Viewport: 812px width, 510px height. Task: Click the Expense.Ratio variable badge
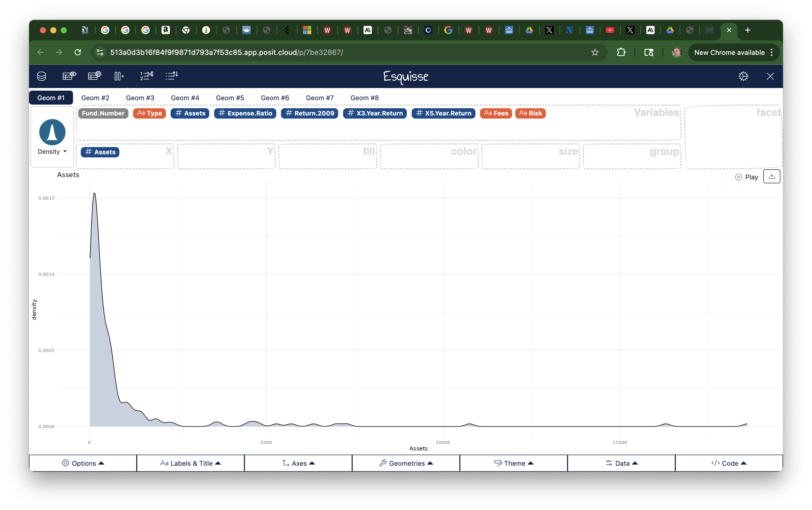click(245, 113)
